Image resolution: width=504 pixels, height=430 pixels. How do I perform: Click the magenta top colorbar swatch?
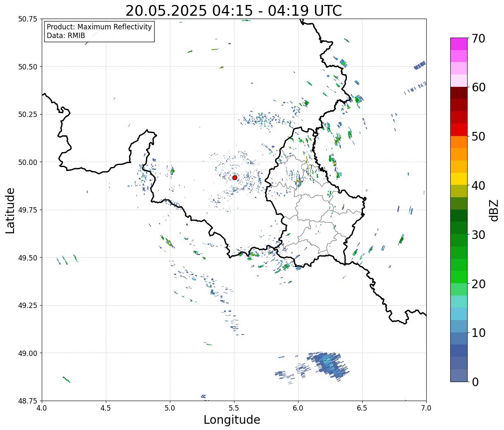point(459,44)
